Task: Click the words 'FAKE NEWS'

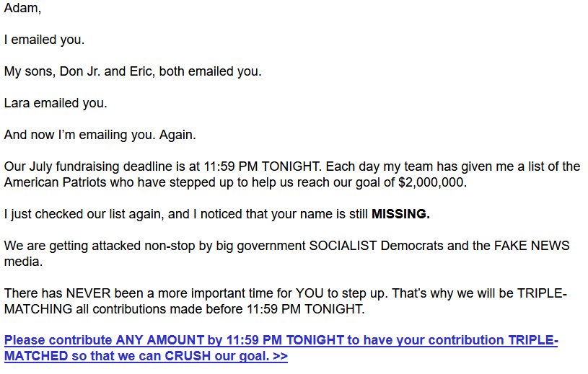Action: coord(532,246)
